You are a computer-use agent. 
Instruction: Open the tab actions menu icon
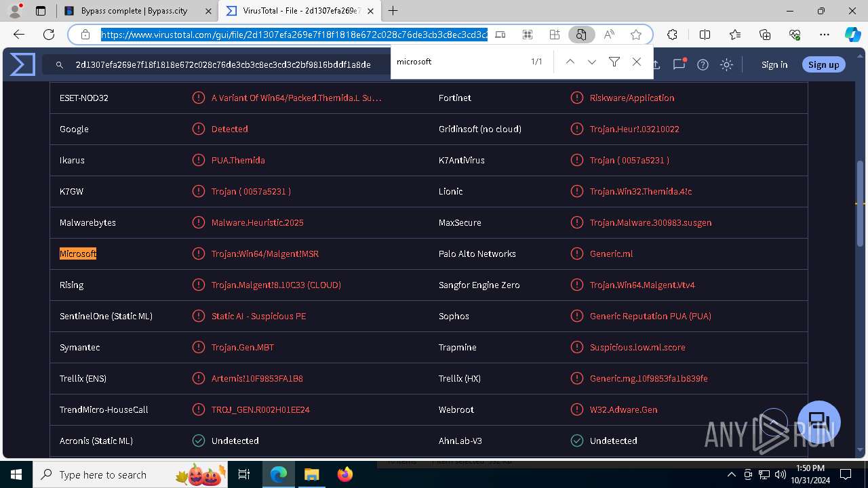(x=41, y=11)
